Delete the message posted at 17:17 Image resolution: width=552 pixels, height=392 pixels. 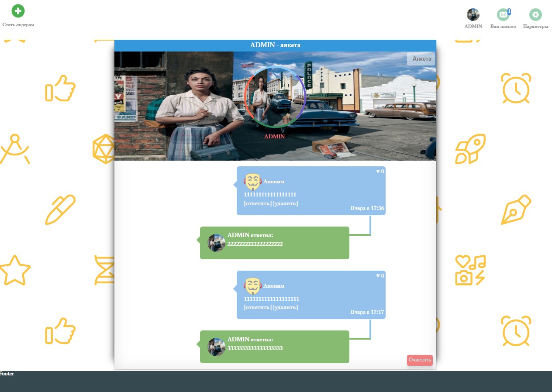click(x=286, y=307)
